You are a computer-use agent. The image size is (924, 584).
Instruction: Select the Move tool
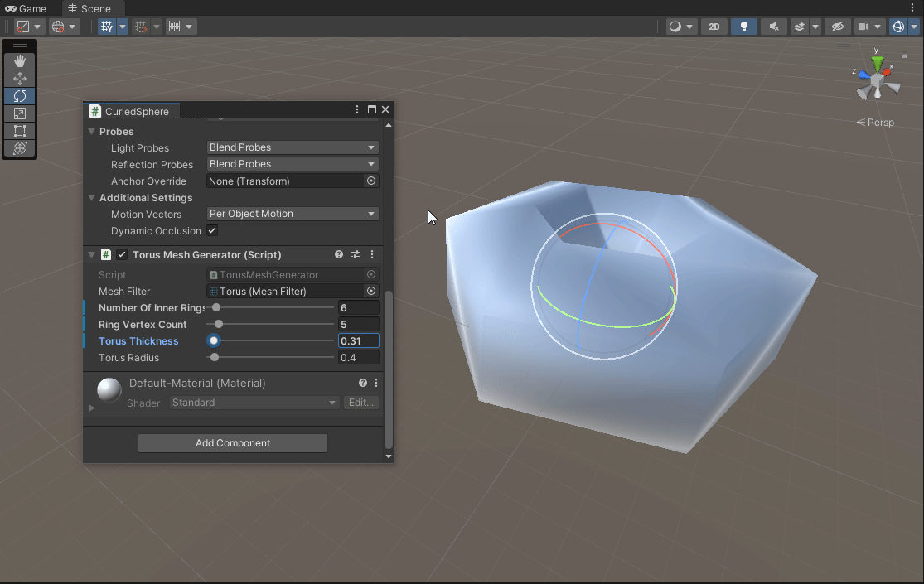coord(20,79)
